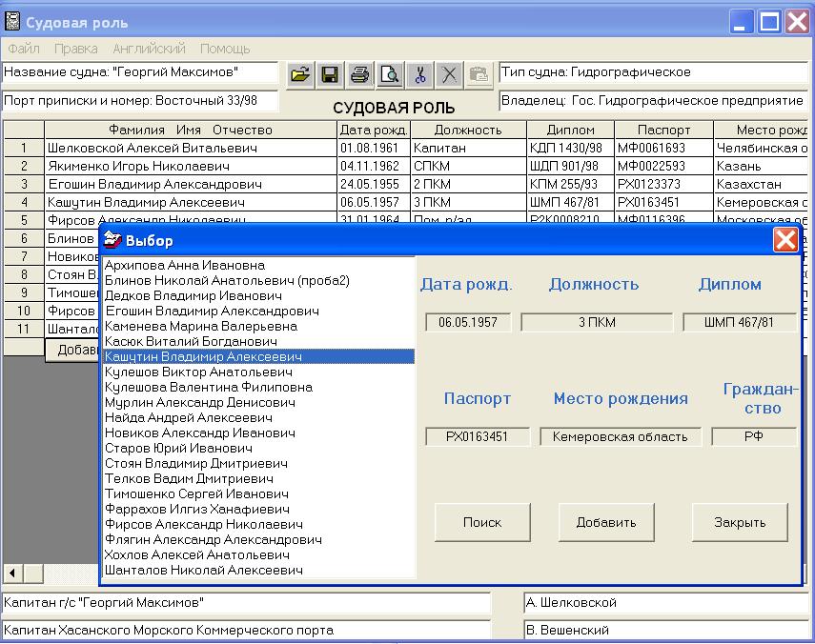Select Старов Юрий Иванович in the list
The image size is (815, 644).
pyautogui.click(x=259, y=448)
